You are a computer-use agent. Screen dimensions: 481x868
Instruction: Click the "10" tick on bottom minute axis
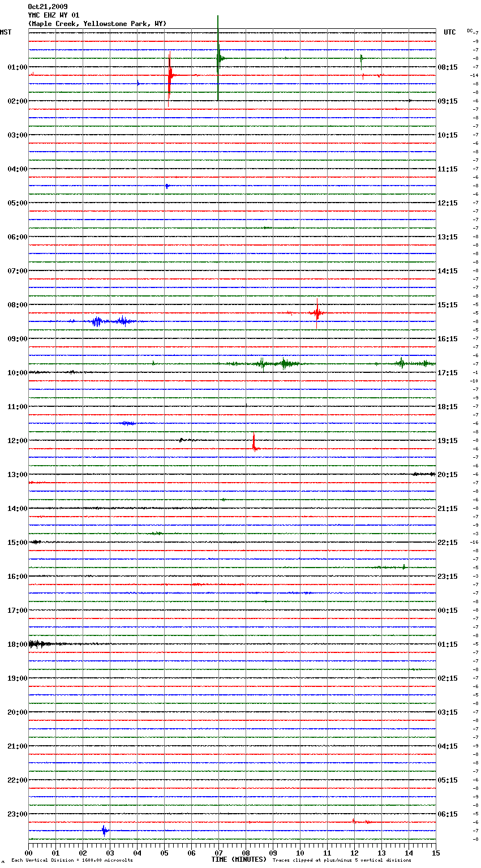point(300,853)
